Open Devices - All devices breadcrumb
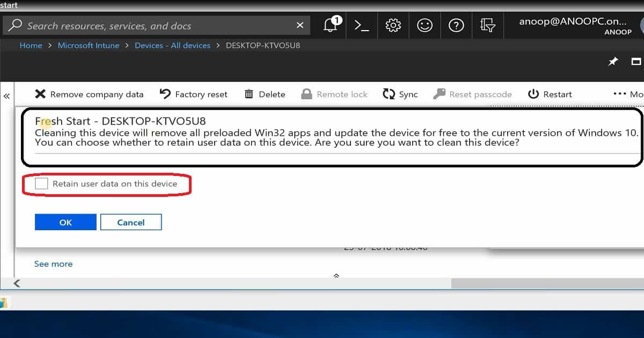The height and width of the screenshot is (338, 644). [172, 46]
